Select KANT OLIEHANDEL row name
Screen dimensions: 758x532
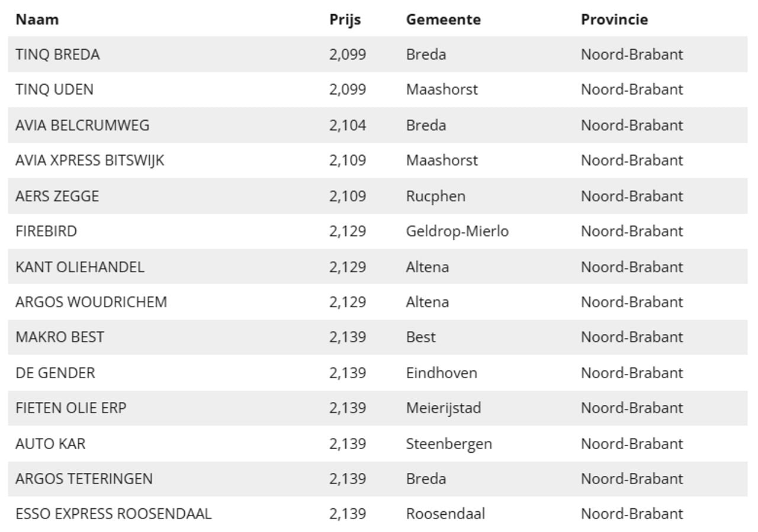tap(80, 267)
